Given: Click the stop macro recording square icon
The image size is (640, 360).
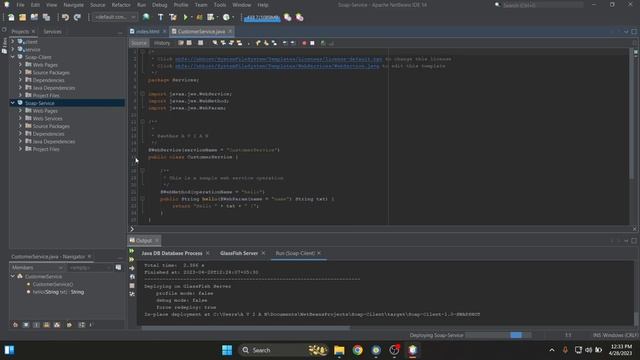Looking at the screenshot, I should pyautogui.click(x=312, y=43).
